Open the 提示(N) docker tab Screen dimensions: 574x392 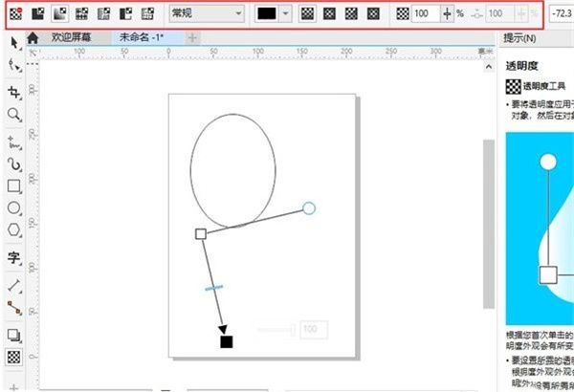(x=519, y=38)
